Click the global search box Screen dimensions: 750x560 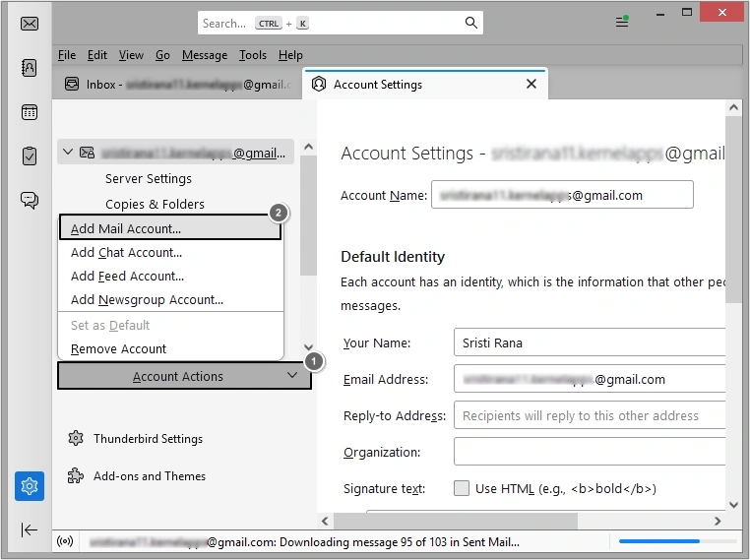pyautogui.click(x=341, y=23)
